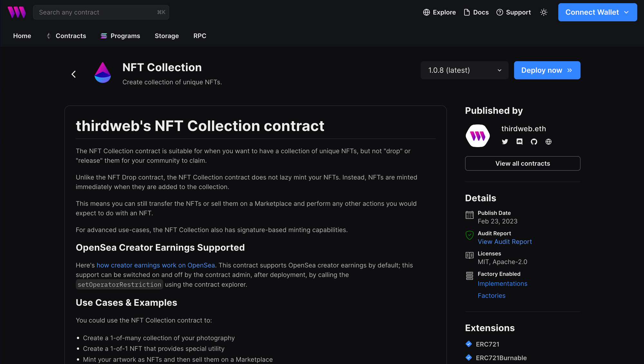
Task: Open thirdweb's Twitter profile icon
Action: tap(505, 142)
